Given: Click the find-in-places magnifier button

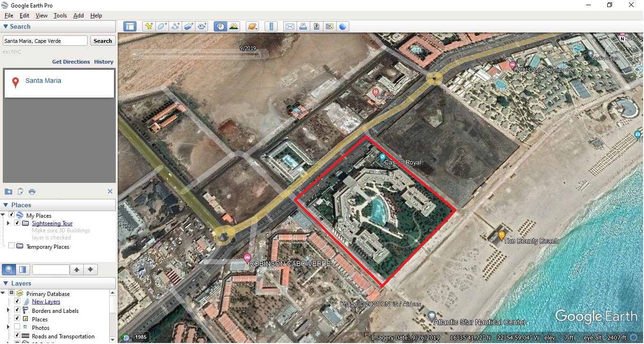Looking at the screenshot, I should pos(8,270).
